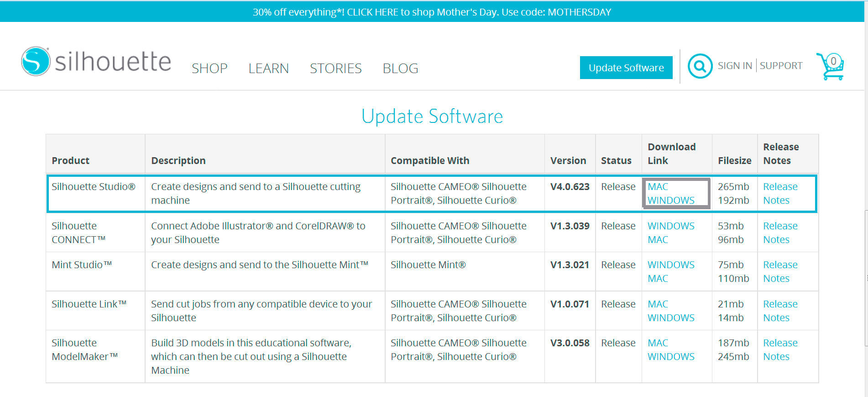The height and width of the screenshot is (397, 868).
Task: Click the 110mb filesize value
Action: pyautogui.click(x=733, y=279)
